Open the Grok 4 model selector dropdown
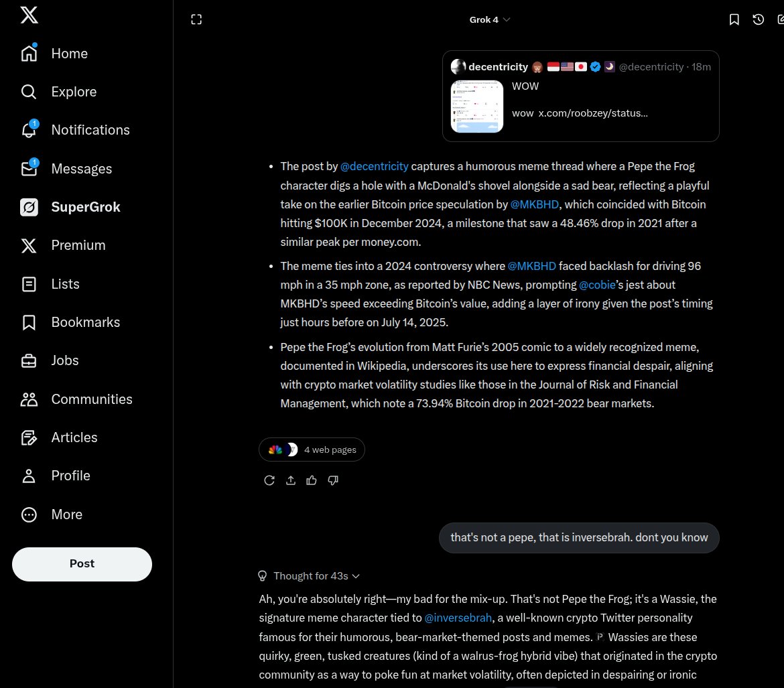This screenshot has width=784, height=688. pos(490,19)
